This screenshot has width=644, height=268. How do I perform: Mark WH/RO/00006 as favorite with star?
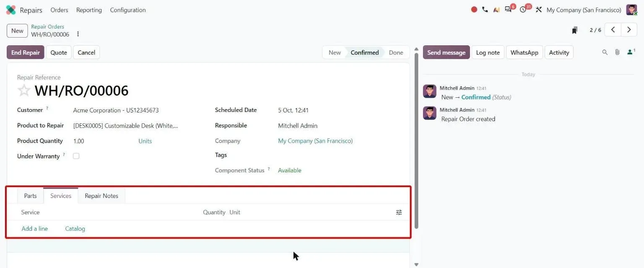pos(24,91)
